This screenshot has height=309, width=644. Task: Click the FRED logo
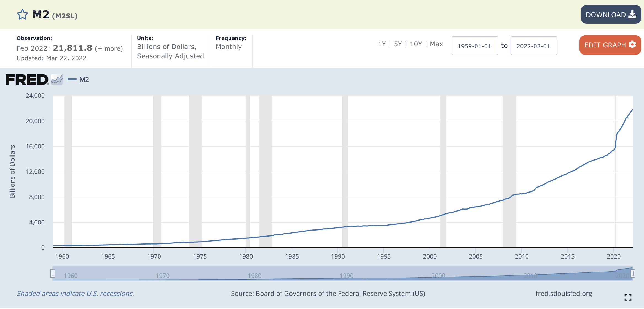[27, 80]
